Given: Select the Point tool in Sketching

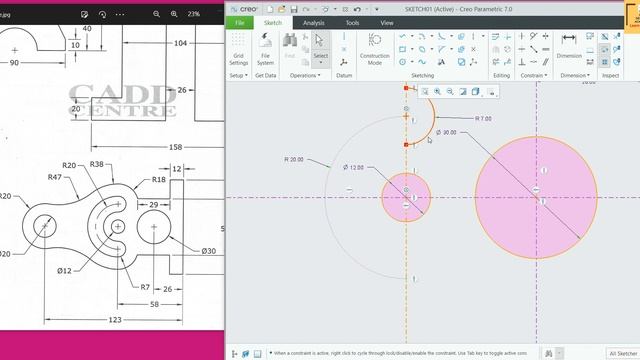Looking at the screenshot, I should (x=473, y=49).
